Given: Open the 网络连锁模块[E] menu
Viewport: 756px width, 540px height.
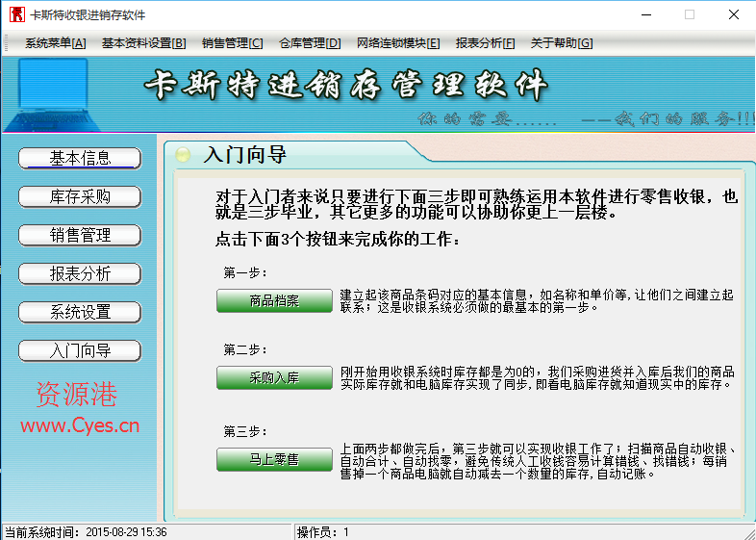Looking at the screenshot, I should [x=398, y=43].
